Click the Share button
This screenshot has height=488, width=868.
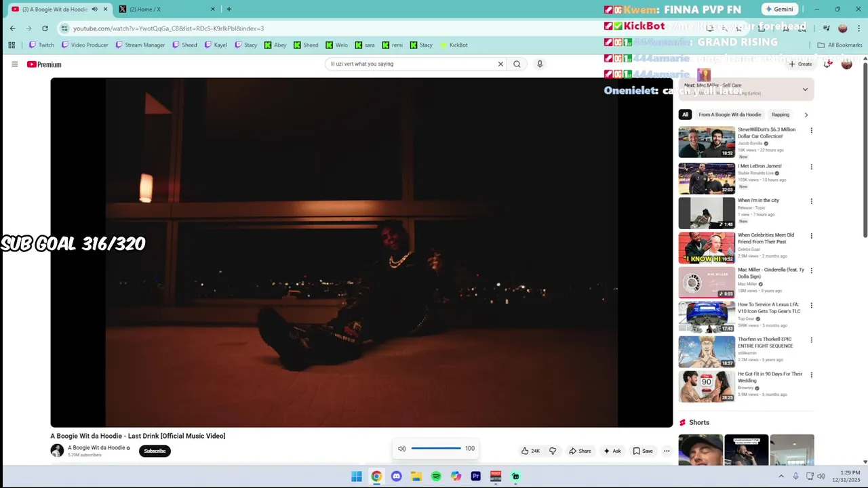(x=580, y=451)
